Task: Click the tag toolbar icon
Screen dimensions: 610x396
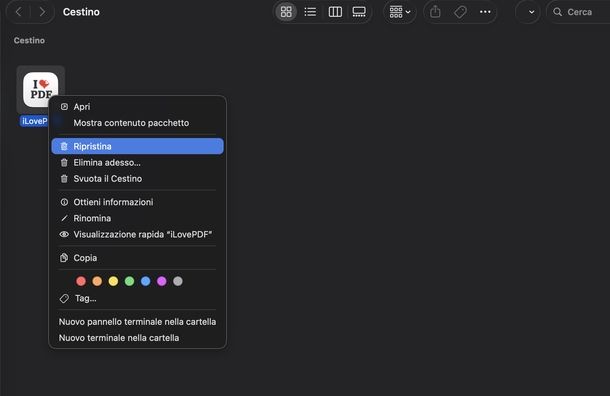Action: pos(460,12)
